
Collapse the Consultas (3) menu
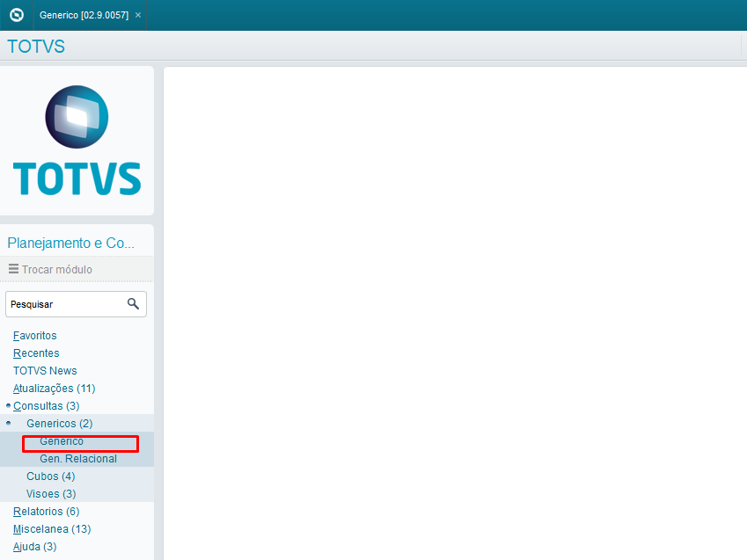coord(47,406)
